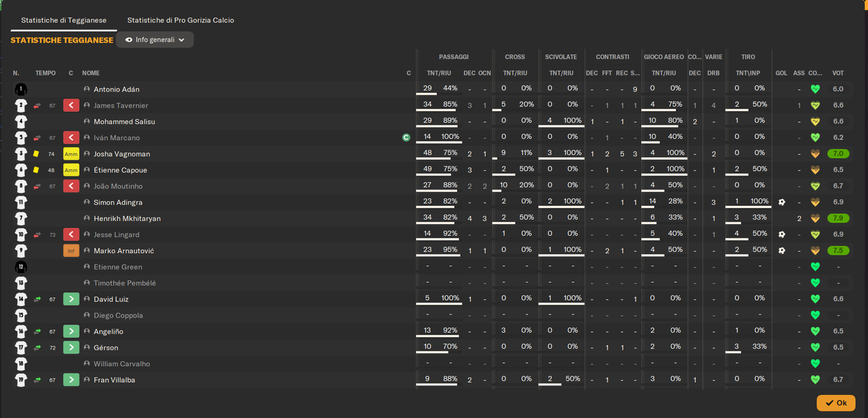Sort by the N. shirt number header
Viewport: 868px width, 418px height.
pos(16,73)
